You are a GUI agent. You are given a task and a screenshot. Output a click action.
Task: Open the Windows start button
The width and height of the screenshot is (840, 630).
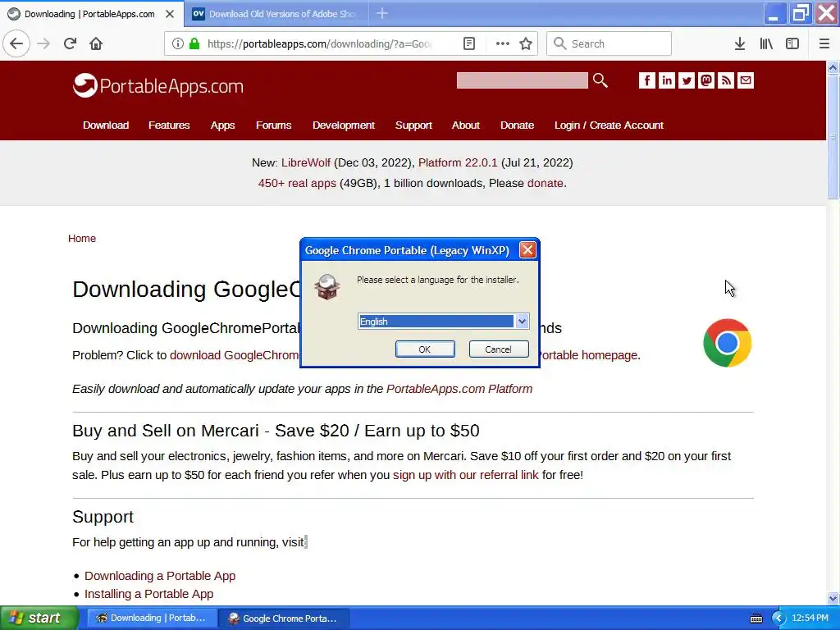point(39,619)
